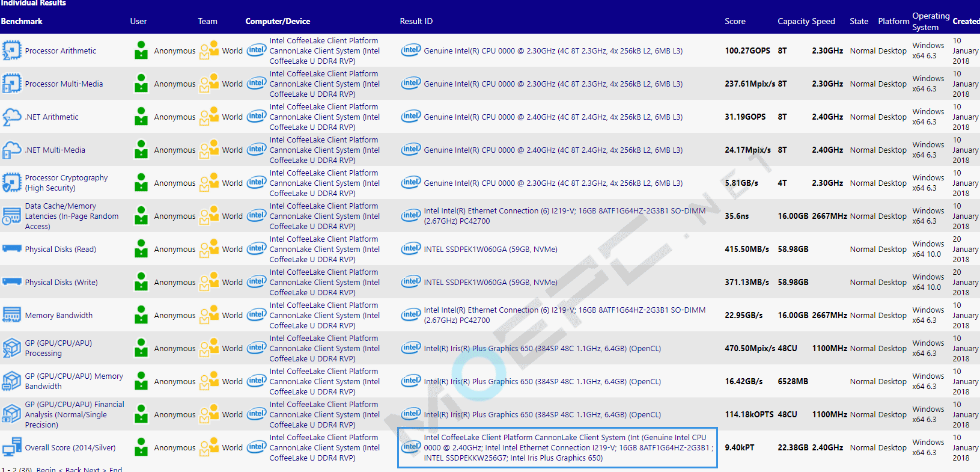
Task: Click Intel logo beside computer name, Processor Multi-Media row
Action: point(257,83)
